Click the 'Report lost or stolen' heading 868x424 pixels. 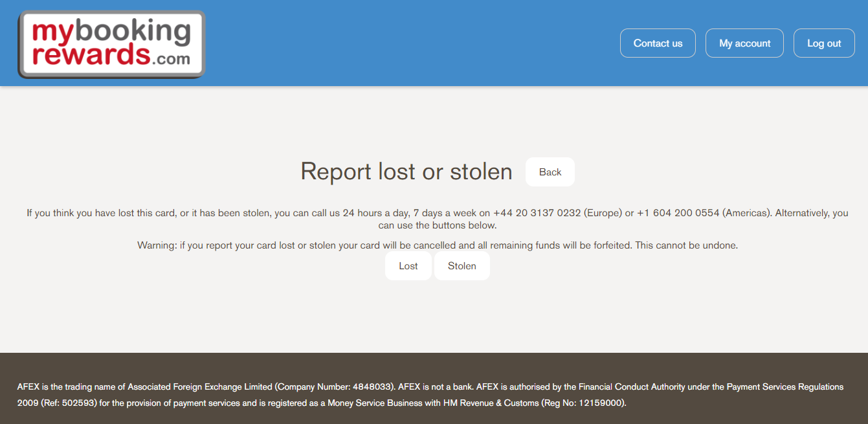(x=406, y=172)
